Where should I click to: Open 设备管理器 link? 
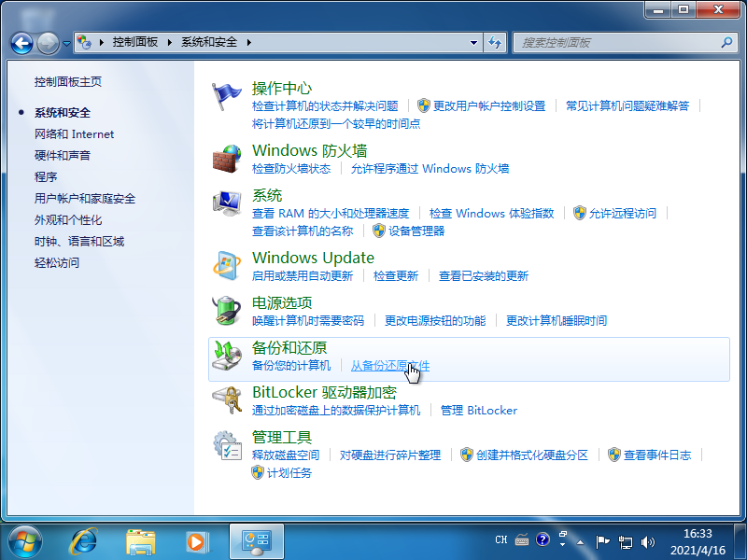point(416,231)
